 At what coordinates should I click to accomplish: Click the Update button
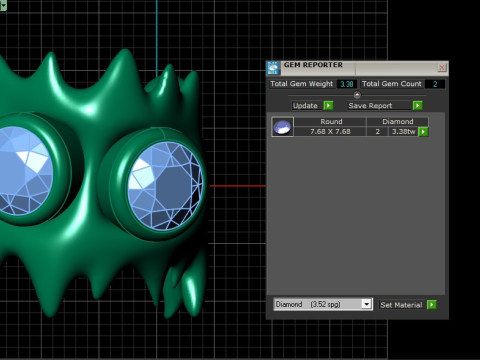tap(307, 106)
